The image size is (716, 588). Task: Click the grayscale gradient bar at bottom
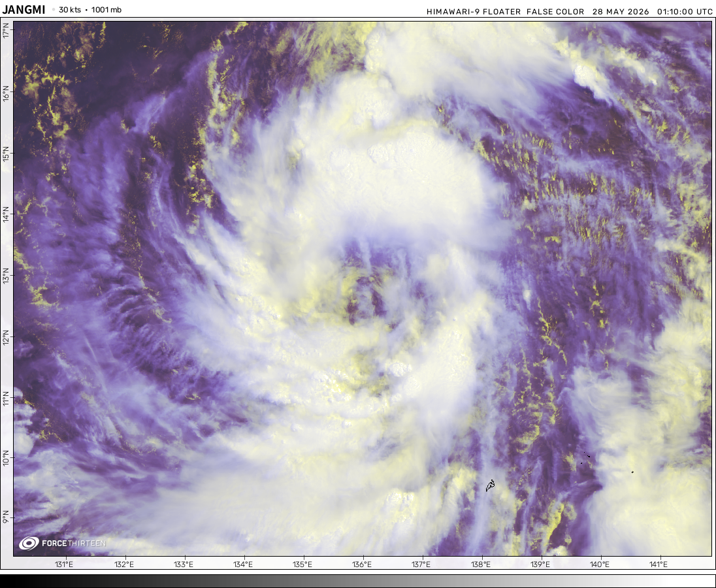(x=358, y=581)
